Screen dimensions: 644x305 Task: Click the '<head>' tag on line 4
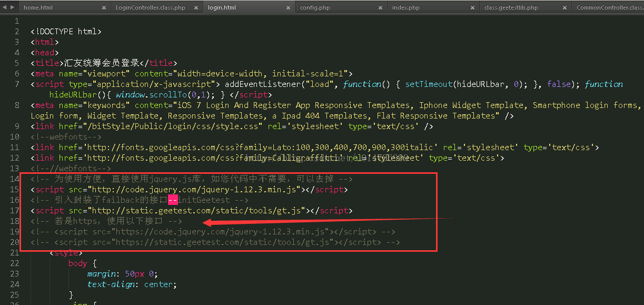45,53
